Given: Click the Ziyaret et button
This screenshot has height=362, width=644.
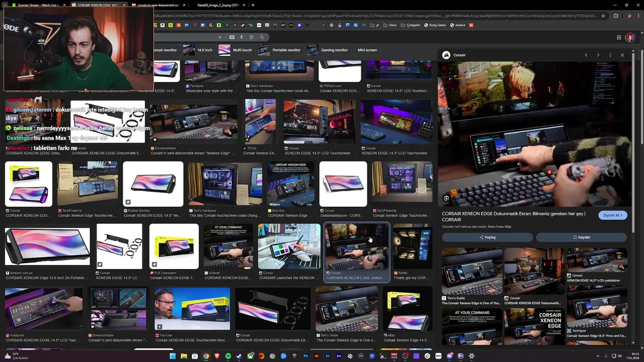Looking at the screenshot, I should (613, 215).
